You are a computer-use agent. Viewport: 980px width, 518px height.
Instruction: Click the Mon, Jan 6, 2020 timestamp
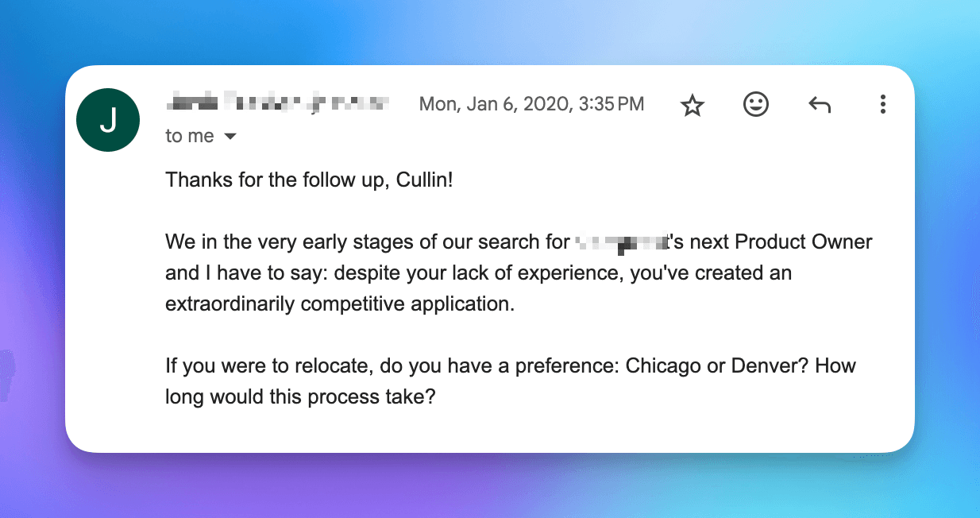pyautogui.click(x=531, y=104)
